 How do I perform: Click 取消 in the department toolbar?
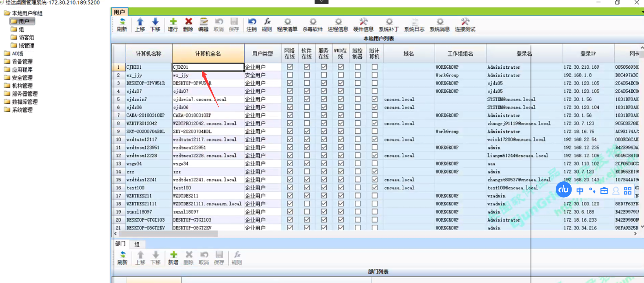[204, 258]
